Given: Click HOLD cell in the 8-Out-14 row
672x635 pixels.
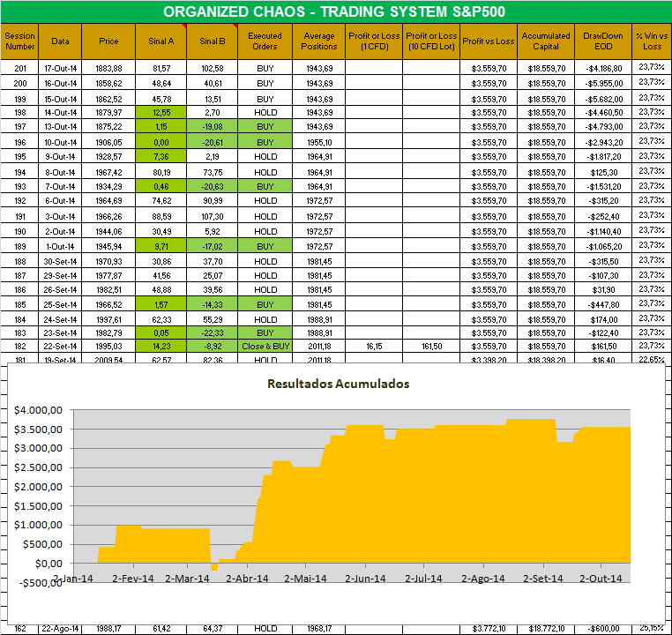Looking at the screenshot, I should click(265, 172).
